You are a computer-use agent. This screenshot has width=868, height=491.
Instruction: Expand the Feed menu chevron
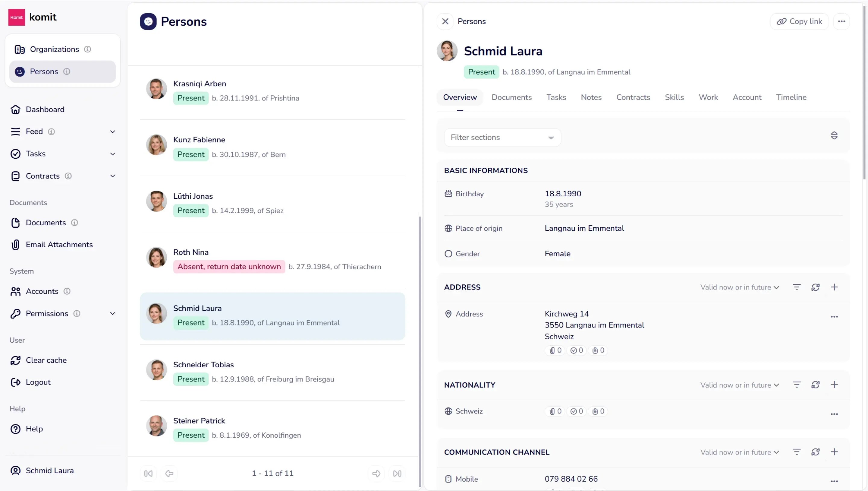[x=112, y=131]
